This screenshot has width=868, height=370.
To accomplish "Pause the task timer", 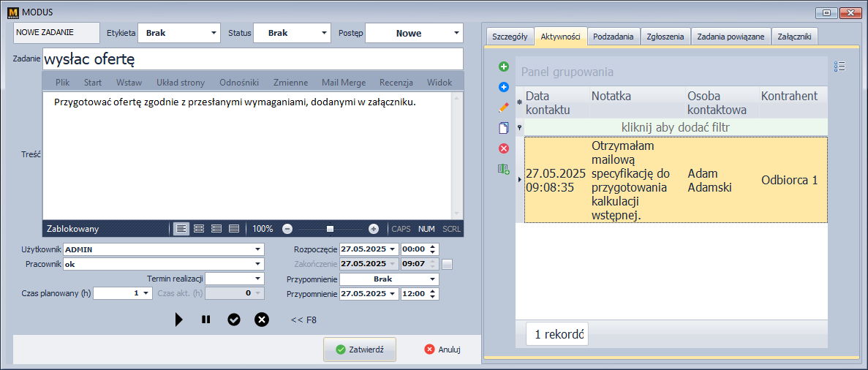I will pos(206,320).
